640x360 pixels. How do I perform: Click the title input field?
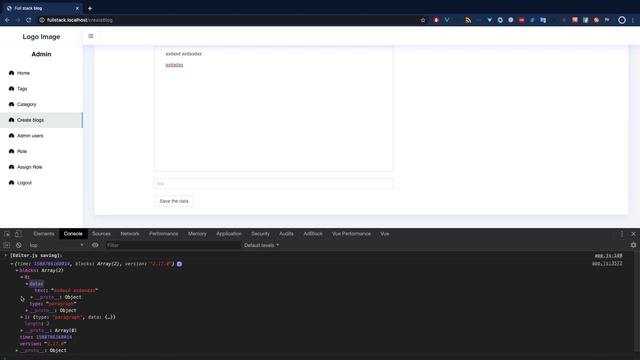click(x=273, y=184)
